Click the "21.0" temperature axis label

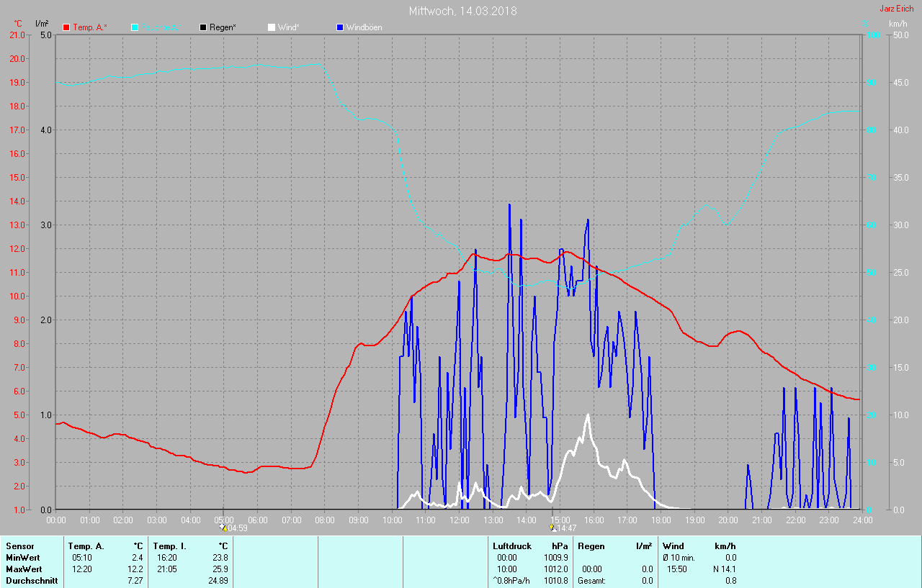click(x=17, y=35)
